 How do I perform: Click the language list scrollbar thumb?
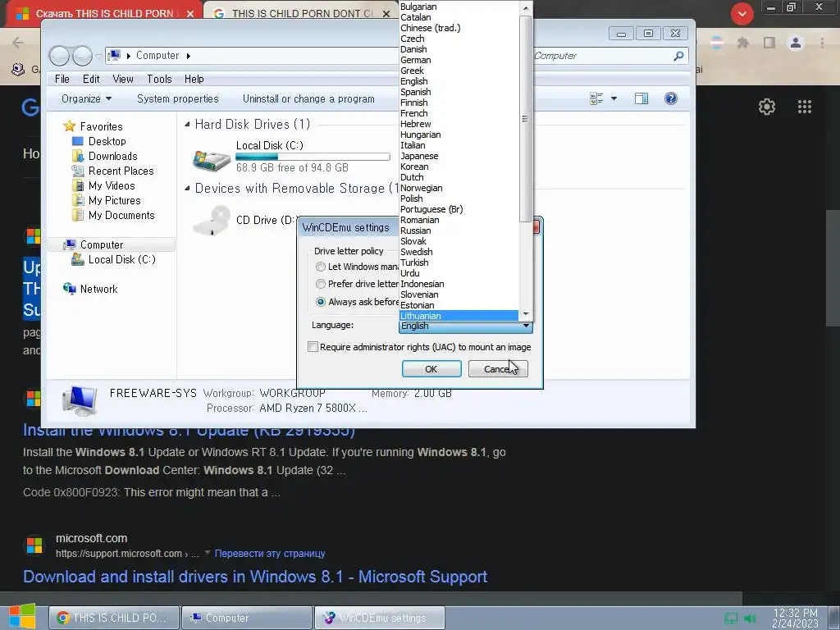[x=526, y=118]
